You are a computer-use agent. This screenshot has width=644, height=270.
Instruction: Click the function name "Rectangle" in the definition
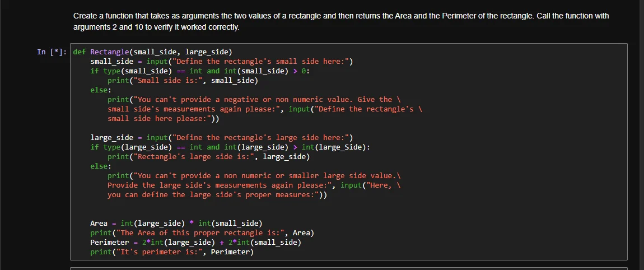coord(109,52)
